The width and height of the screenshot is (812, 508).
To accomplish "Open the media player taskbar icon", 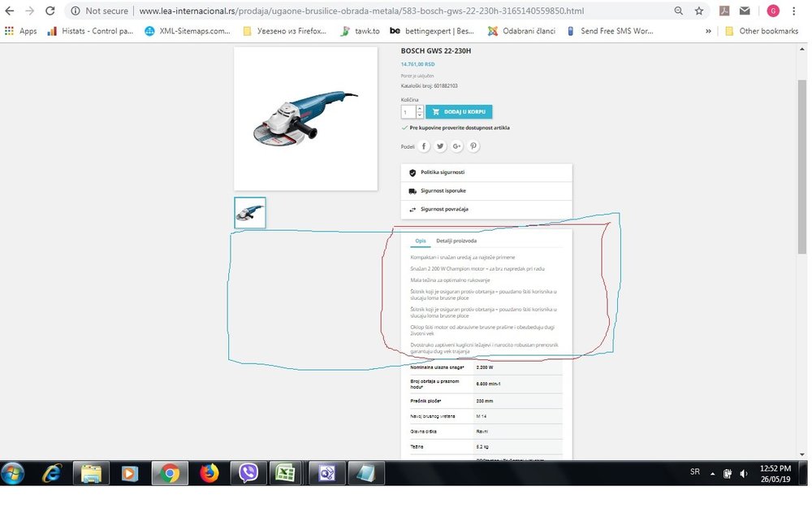I will point(130,474).
